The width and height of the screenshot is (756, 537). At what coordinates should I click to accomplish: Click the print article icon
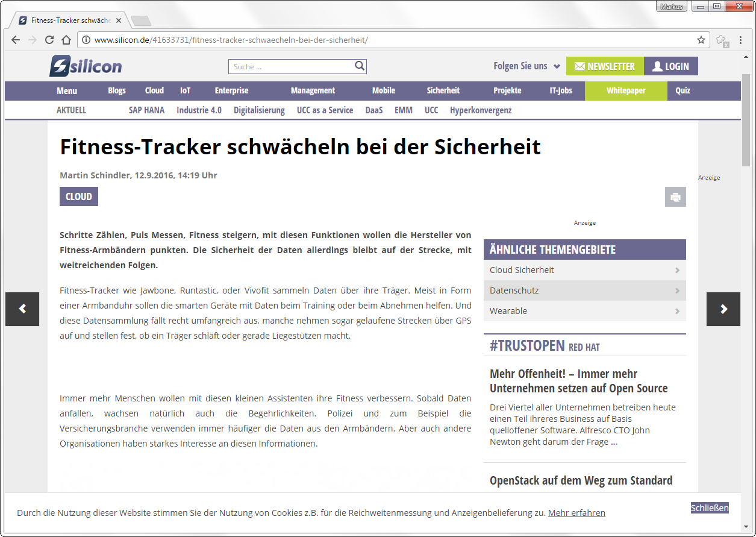pyautogui.click(x=675, y=197)
